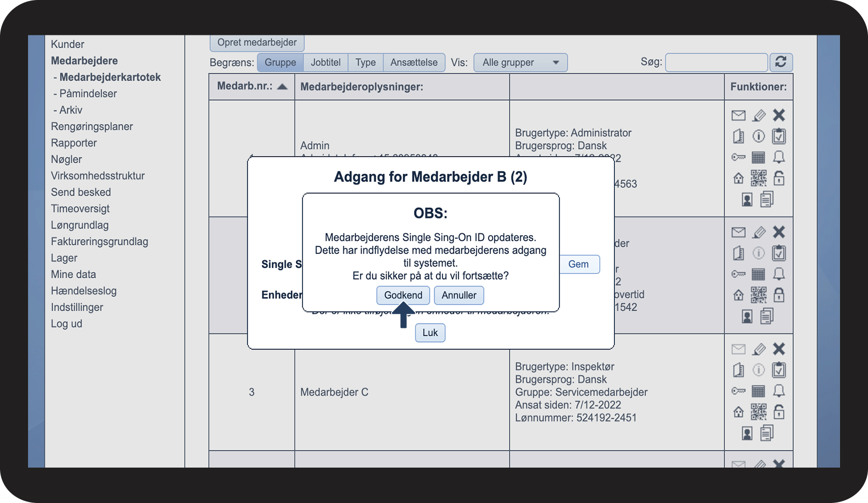The width and height of the screenshot is (868, 503).
Task: Click the Luk button in dialog
Action: (x=430, y=333)
